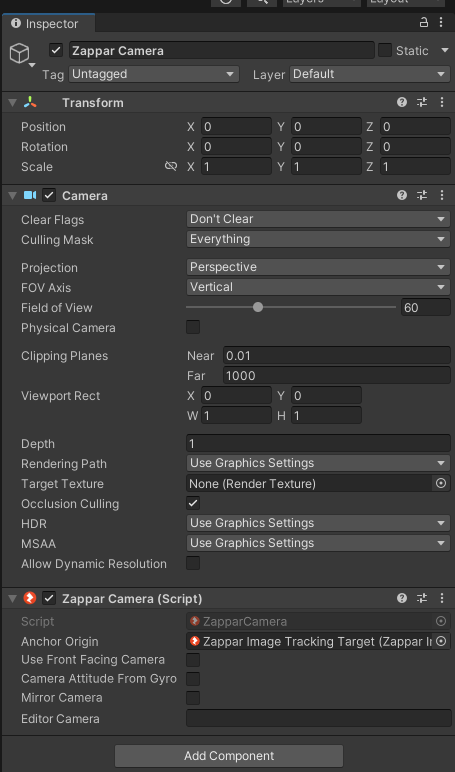455x772 pixels.
Task: Open the Static flags dropdown arrow
Action: [445, 50]
